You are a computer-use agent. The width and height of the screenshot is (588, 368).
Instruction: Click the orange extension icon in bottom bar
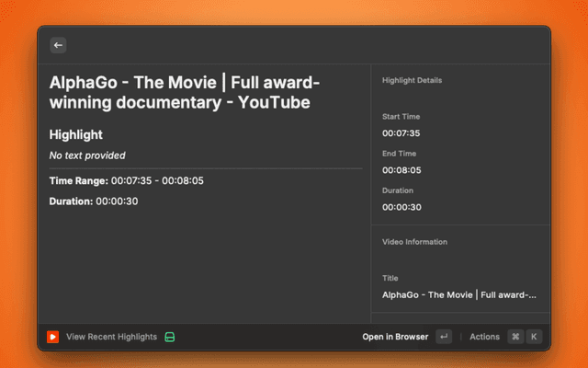[53, 337]
